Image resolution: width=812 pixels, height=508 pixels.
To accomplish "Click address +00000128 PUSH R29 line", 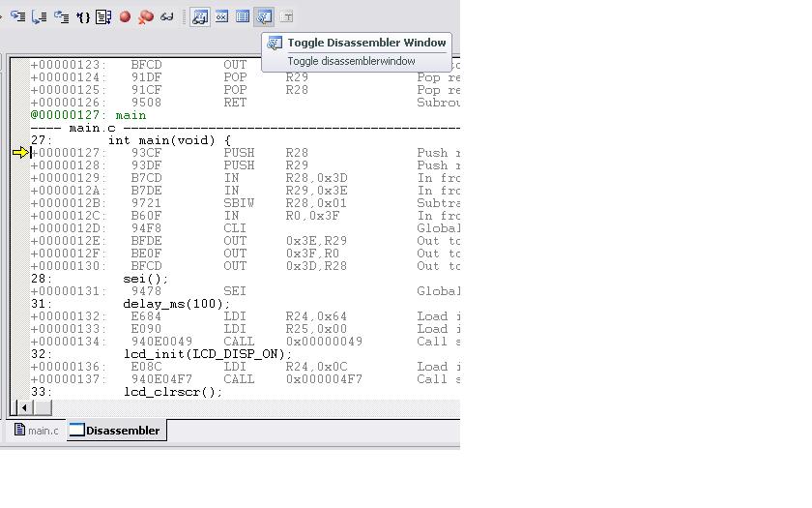I will click(x=245, y=165).
